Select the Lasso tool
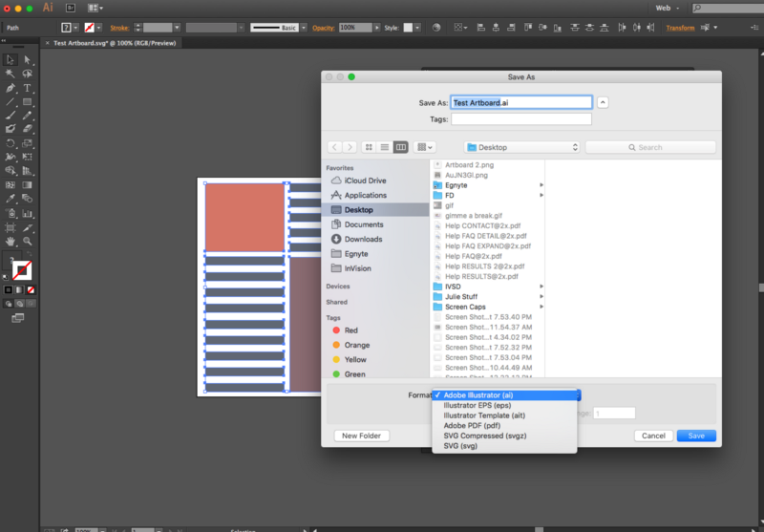This screenshot has height=532, width=764. click(28, 74)
